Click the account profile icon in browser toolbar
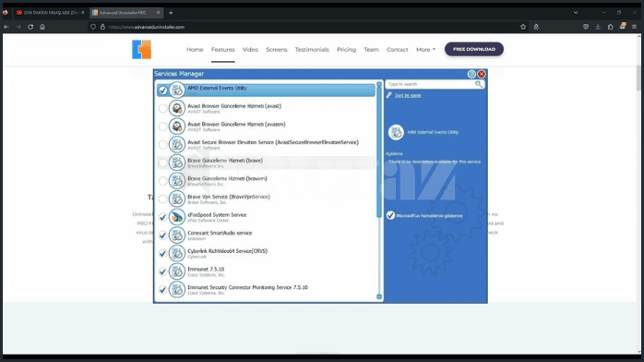Screen dimensions: 644x362 coord(536,27)
